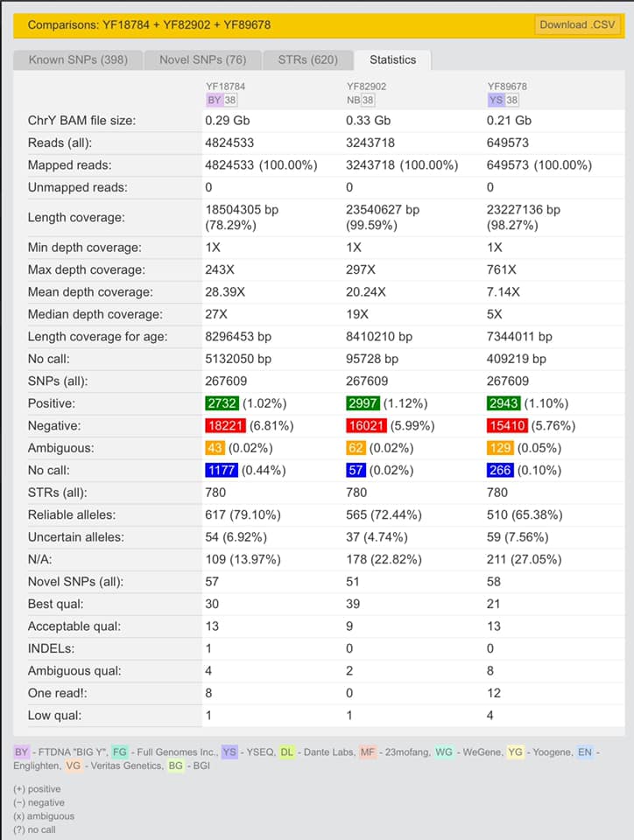Click green positive count 2997
This screenshot has width=634, height=840.
click(362, 403)
